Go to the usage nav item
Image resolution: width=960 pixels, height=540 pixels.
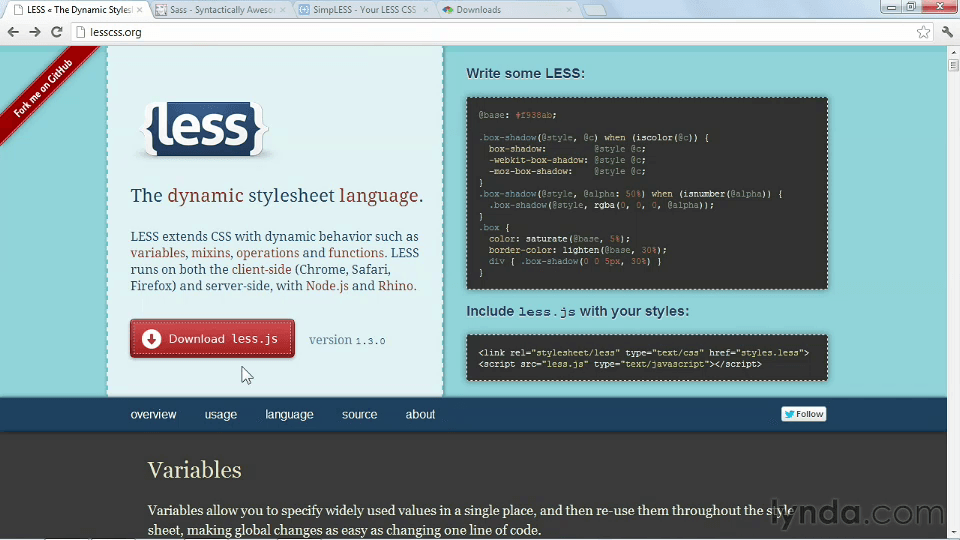pos(220,414)
